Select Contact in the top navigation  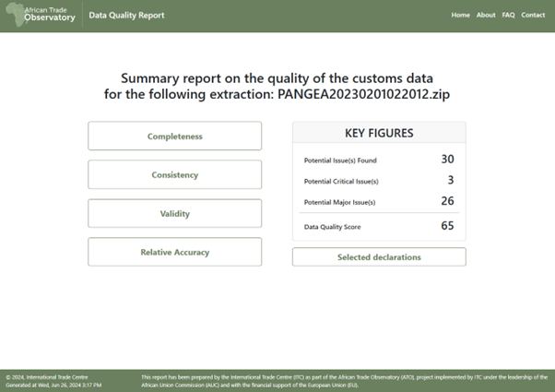(x=533, y=16)
